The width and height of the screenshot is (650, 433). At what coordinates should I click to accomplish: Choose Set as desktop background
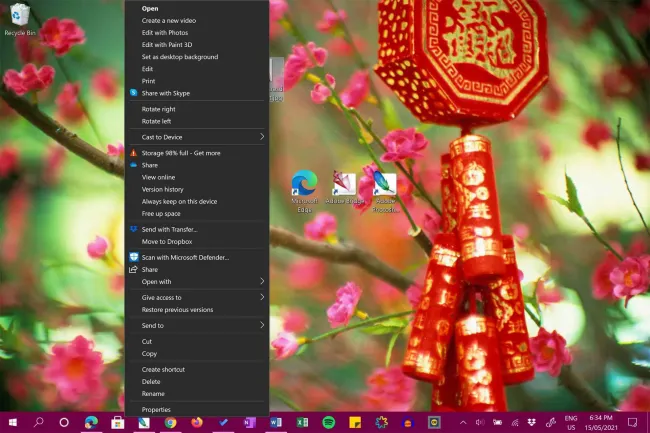pos(180,57)
